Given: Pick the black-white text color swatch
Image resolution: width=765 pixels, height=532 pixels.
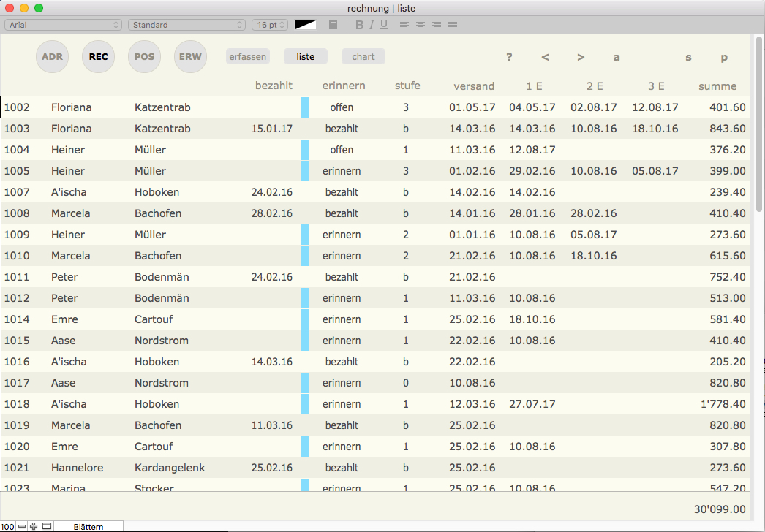Looking at the screenshot, I should (306, 25).
